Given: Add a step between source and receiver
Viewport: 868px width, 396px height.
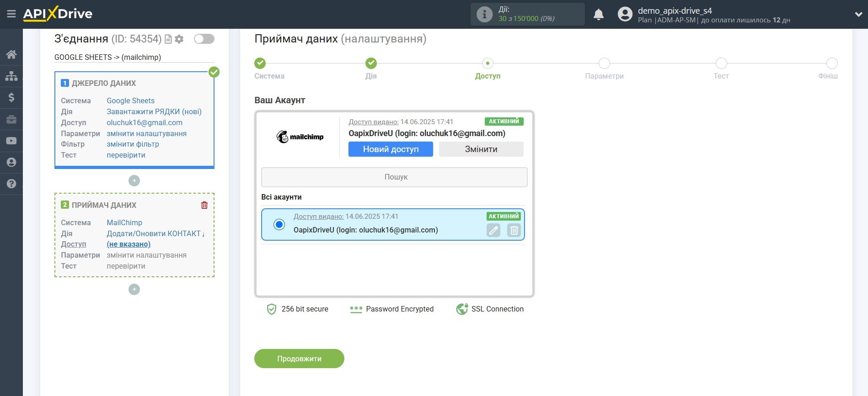Looking at the screenshot, I should (134, 181).
